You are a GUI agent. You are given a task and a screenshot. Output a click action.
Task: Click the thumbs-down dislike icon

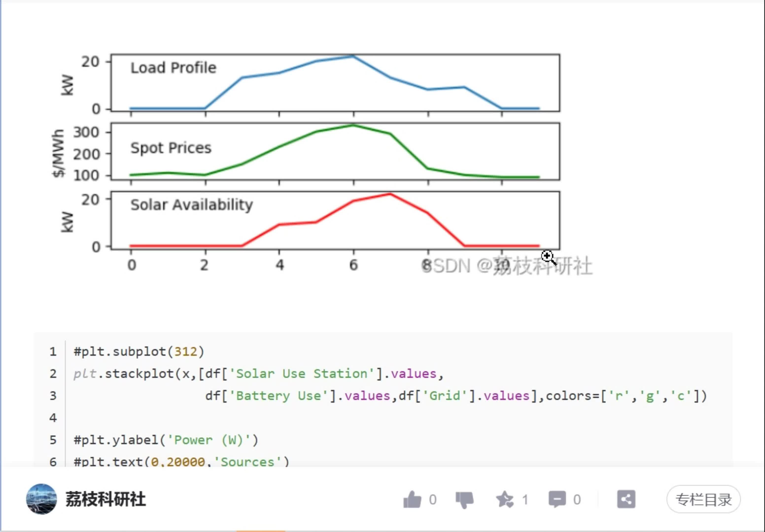pos(465,500)
